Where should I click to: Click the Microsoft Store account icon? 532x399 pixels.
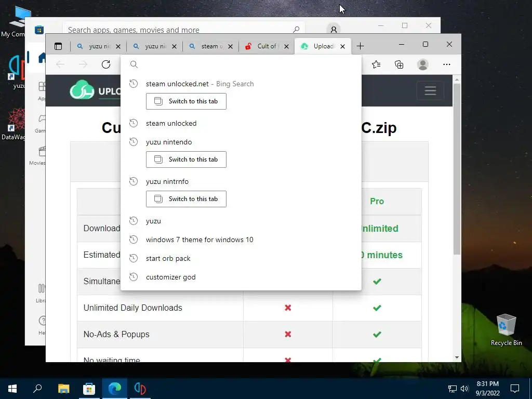tap(334, 30)
